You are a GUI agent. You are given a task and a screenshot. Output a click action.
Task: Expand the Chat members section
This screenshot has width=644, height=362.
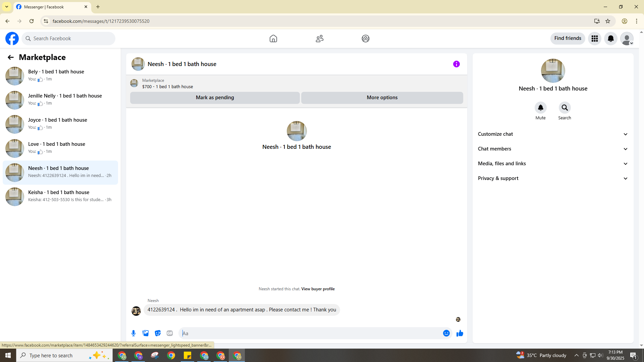click(x=552, y=149)
